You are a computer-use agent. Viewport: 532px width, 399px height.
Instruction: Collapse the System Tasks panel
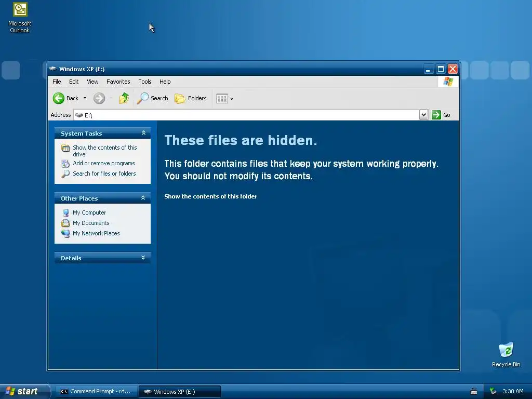(143, 133)
